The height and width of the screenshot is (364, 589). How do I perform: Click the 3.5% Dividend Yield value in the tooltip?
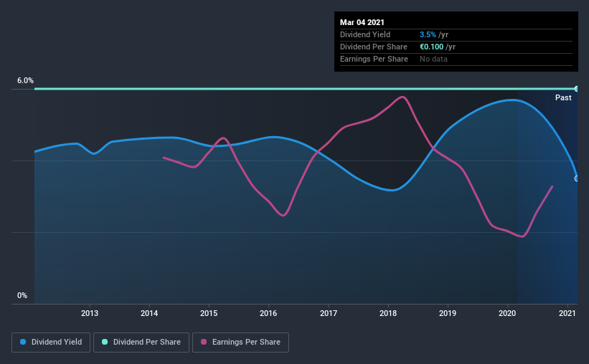(x=428, y=34)
